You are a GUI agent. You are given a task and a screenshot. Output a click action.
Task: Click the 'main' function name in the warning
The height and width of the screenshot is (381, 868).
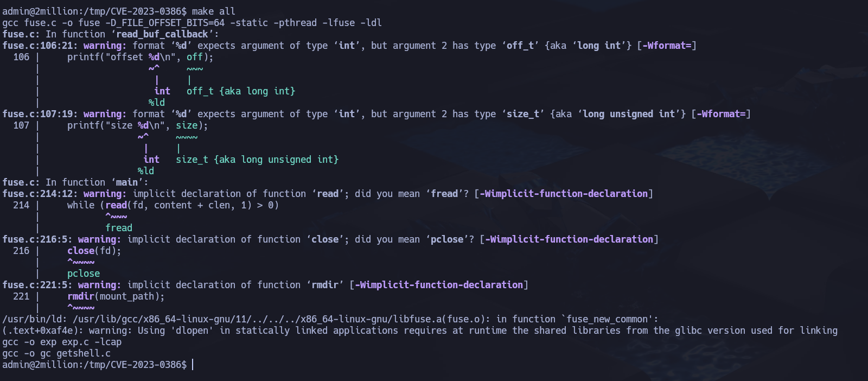(126, 182)
